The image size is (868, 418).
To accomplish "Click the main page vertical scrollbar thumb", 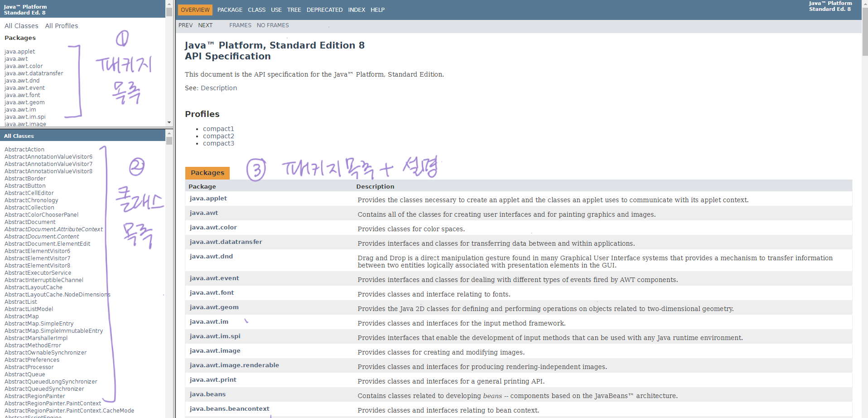I will (865, 31).
